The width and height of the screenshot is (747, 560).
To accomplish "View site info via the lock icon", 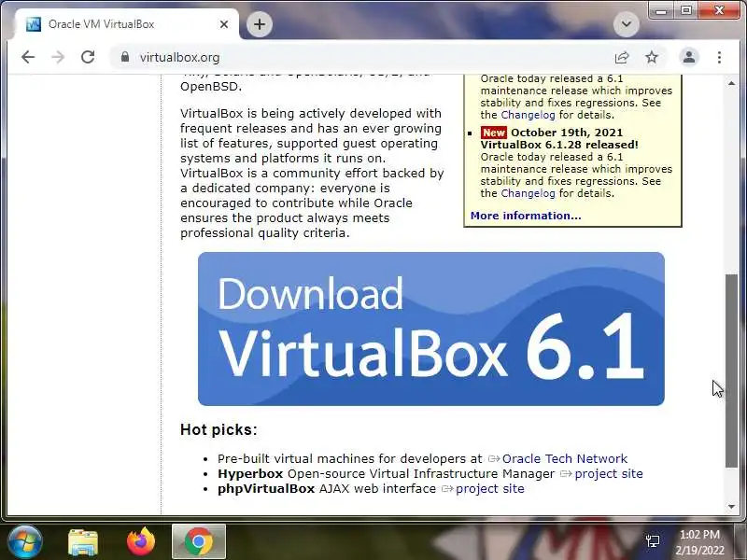I will (125, 57).
